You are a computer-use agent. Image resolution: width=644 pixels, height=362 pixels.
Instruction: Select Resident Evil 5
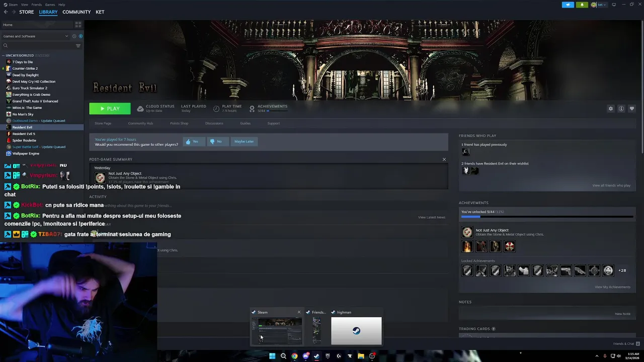click(x=24, y=134)
